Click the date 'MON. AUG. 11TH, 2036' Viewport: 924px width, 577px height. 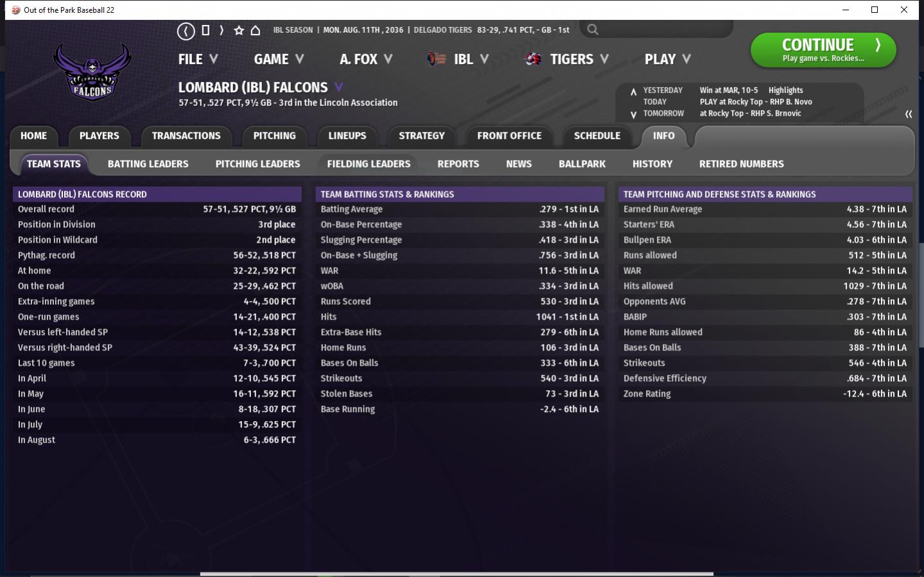click(x=363, y=30)
